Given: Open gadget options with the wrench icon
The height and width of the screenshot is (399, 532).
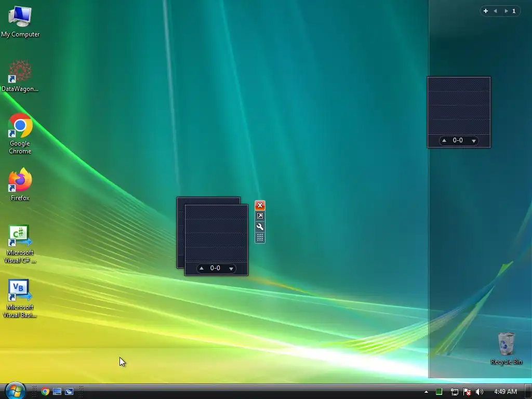Looking at the screenshot, I should tap(260, 227).
